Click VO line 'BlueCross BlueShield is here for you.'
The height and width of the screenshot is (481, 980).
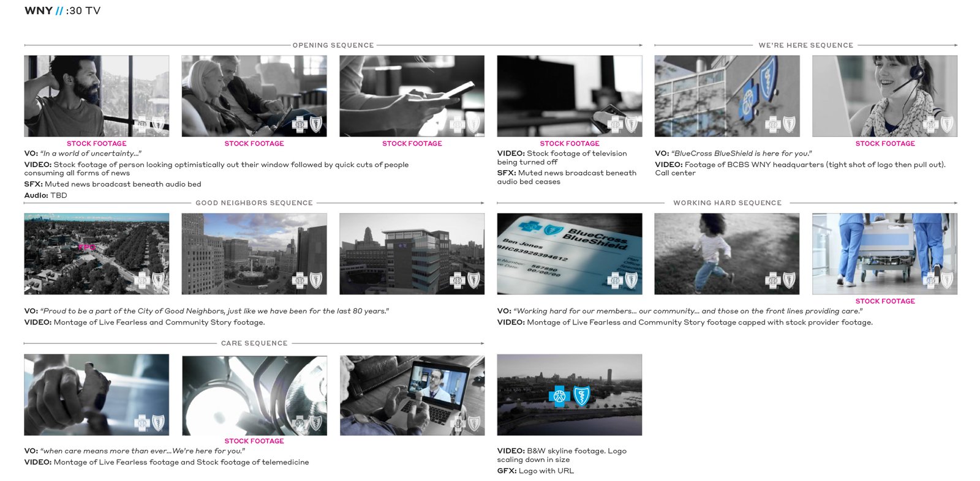tap(733, 154)
